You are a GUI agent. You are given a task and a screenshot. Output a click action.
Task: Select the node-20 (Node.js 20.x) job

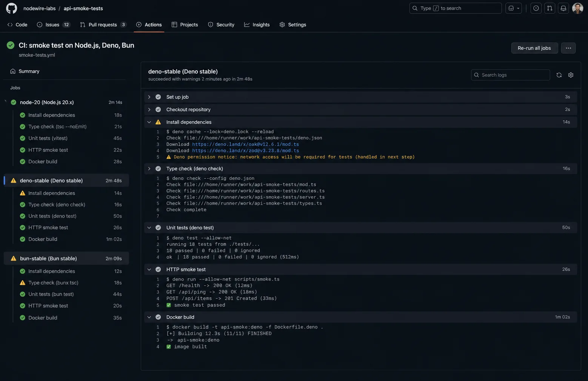(x=66, y=102)
